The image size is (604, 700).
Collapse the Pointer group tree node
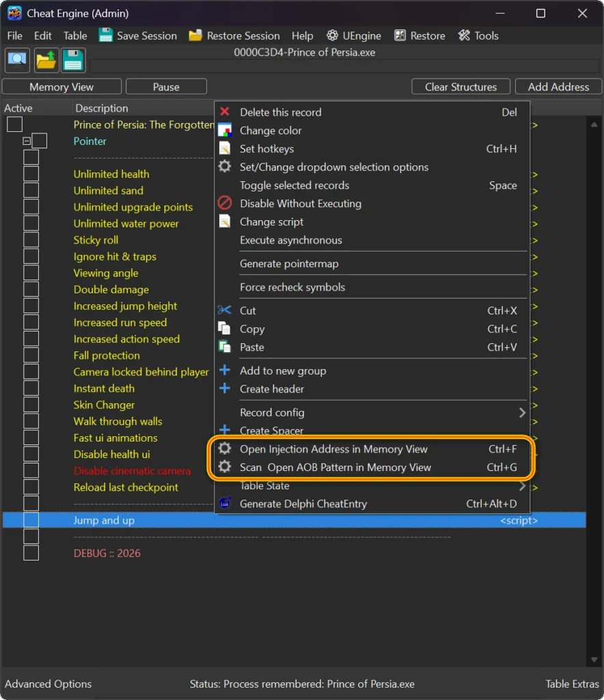point(27,141)
